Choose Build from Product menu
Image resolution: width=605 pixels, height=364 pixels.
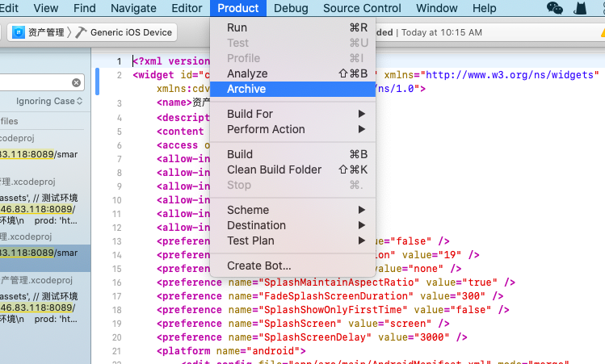293,154
